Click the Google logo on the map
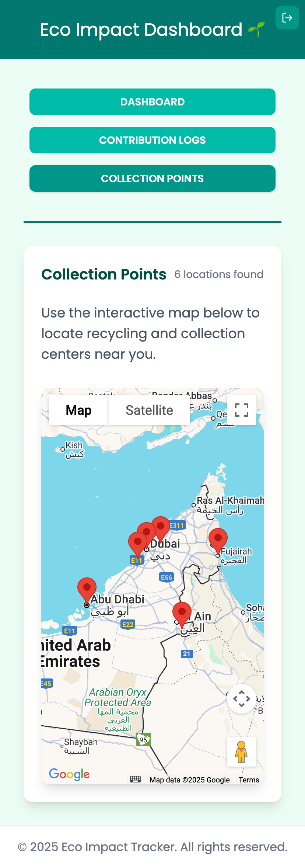Viewport: 305px width, 868px height. click(x=69, y=774)
